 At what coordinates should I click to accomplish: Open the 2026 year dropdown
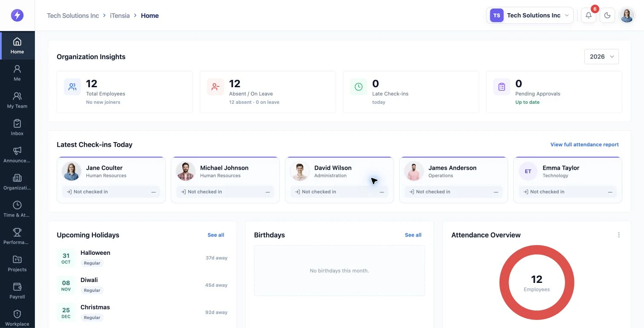pos(601,57)
